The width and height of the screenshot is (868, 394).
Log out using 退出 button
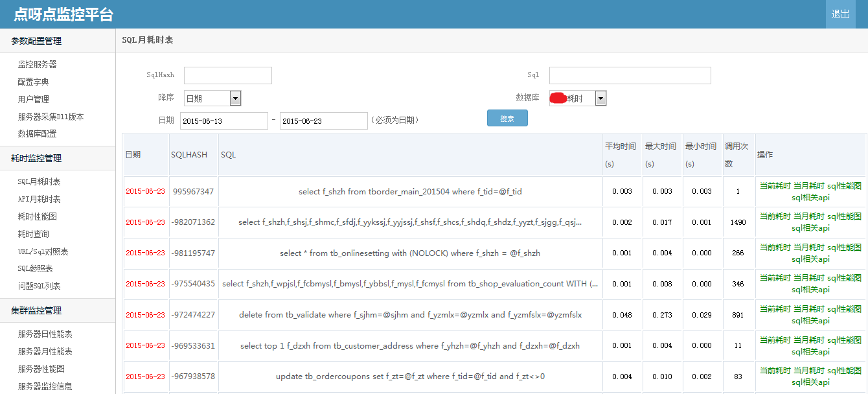[841, 14]
